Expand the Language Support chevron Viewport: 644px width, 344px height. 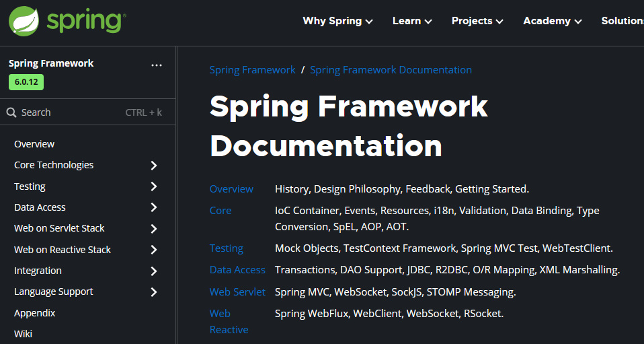tap(154, 292)
